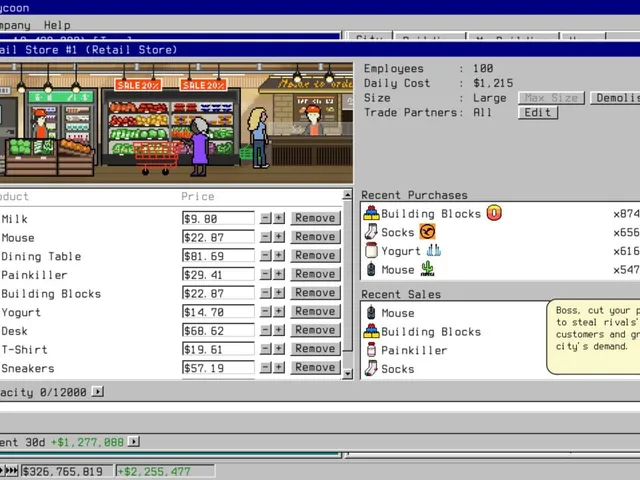
Task: Click the Yogurt price field $14.70
Action: [218, 311]
